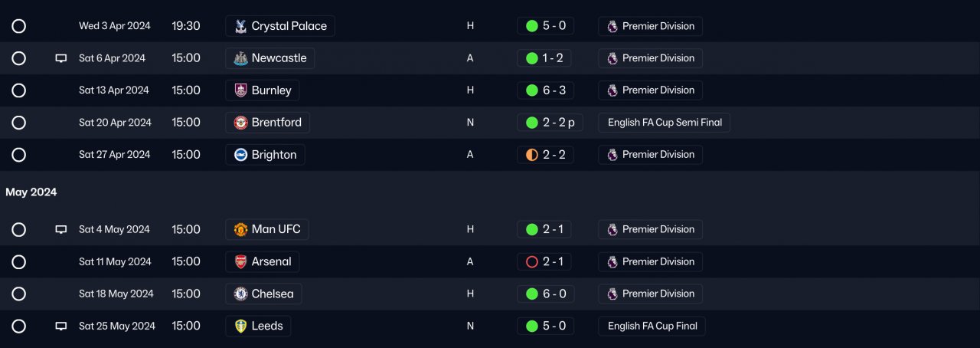This screenshot has height=348, width=980.
Task: Click the Brighton club badge icon
Action: click(x=240, y=155)
